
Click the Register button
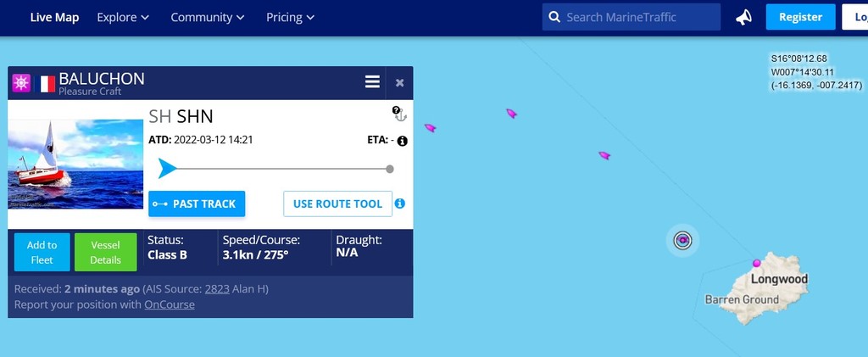coord(800,17)
